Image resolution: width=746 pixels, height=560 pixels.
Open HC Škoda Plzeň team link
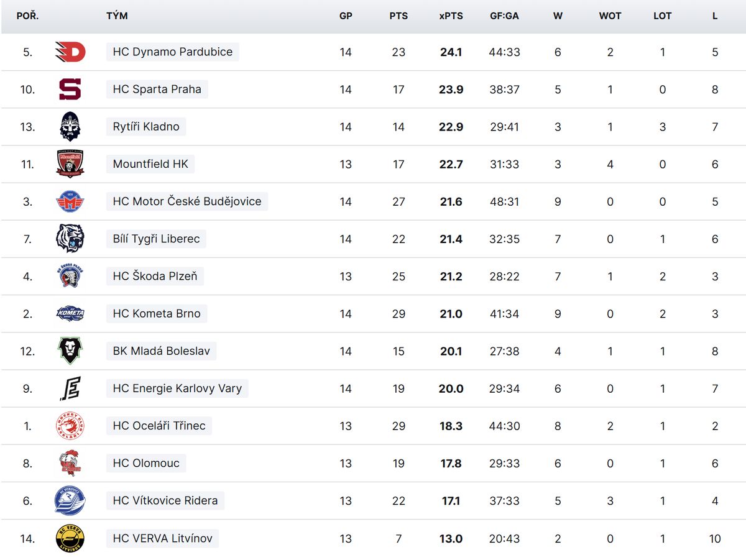[x=155, y=276]
